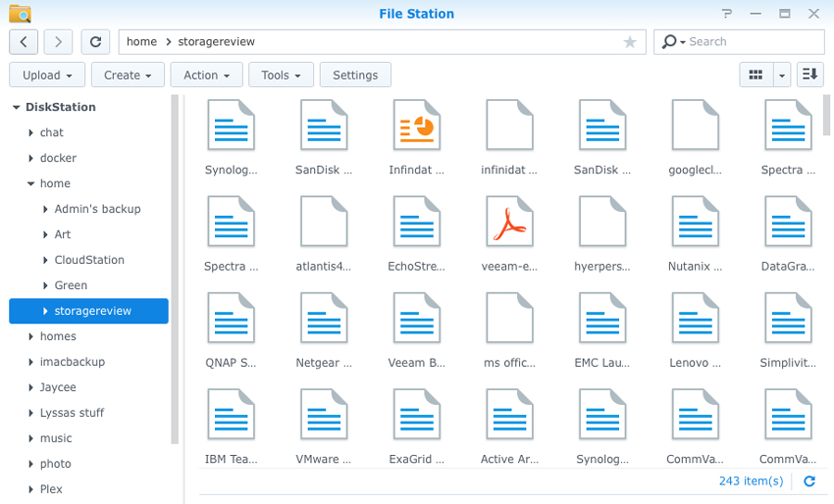Select the Green folder in tree
This screenshot has width=834, height=504.
[x=71, y=285]
